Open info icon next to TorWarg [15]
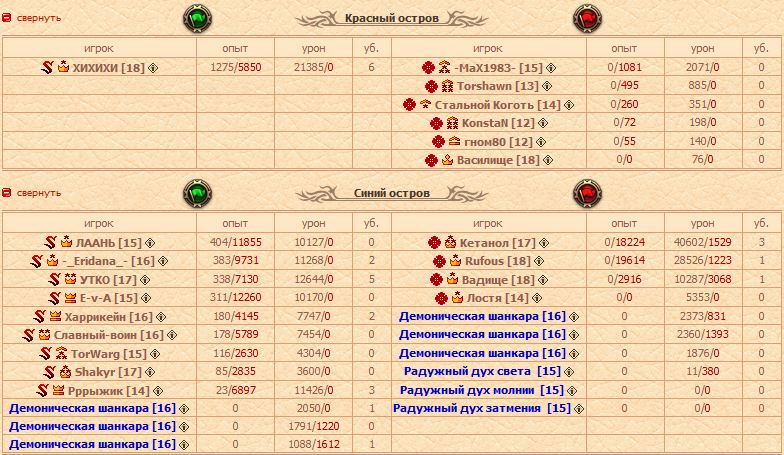Image resolution: width=784 pixels, height=455 pixels. pyautogui.click(x=155, y=354)
